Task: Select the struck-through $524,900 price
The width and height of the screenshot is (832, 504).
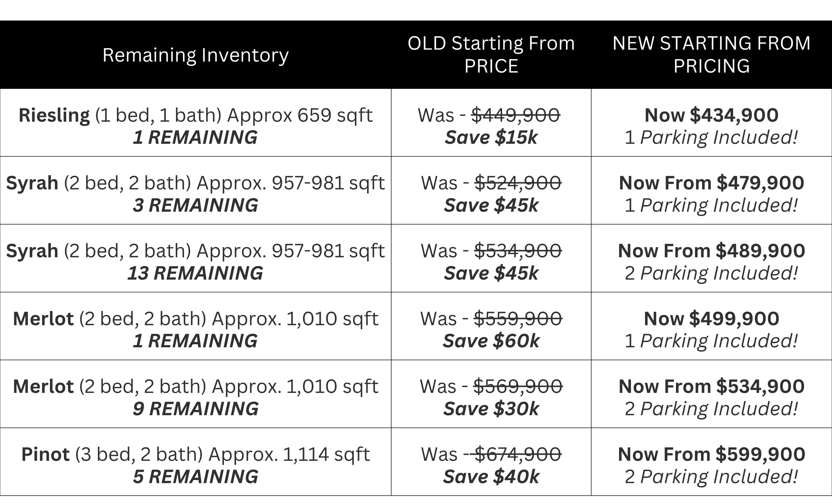Action: [518, 183]
